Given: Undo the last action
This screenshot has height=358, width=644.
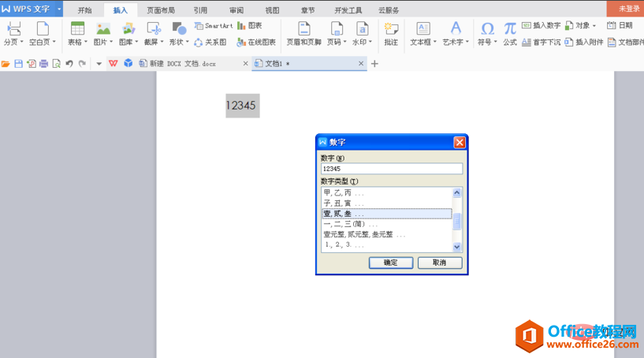Looking at the screenshot, I should pos(69,64).
